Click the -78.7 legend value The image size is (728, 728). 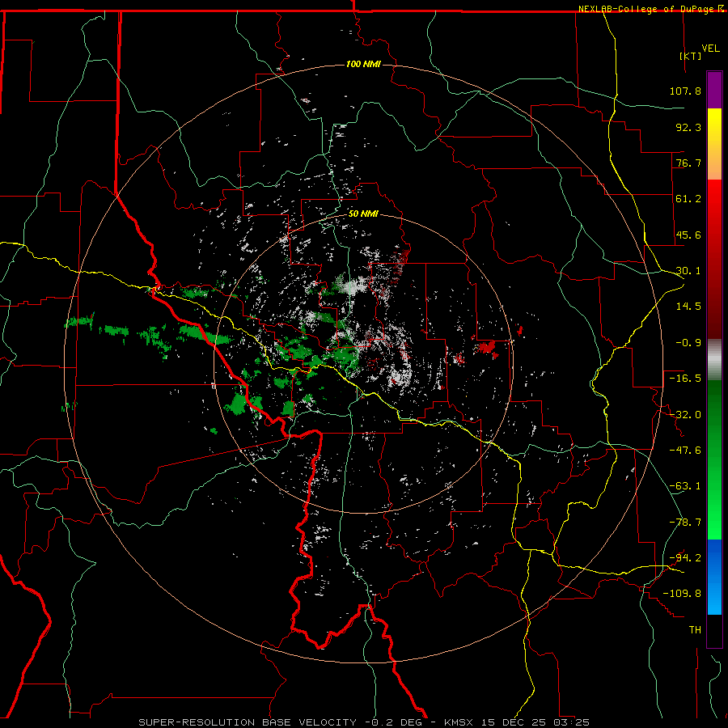coord(685,523)
